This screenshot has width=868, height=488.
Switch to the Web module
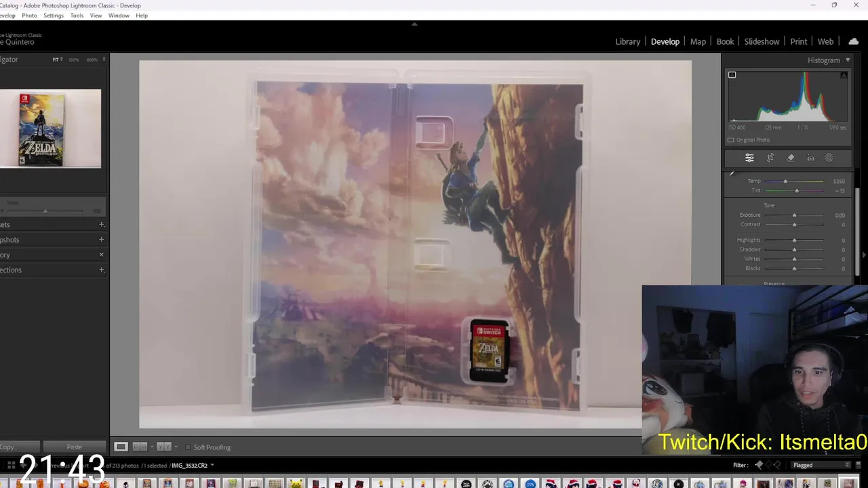click(825, 41)
